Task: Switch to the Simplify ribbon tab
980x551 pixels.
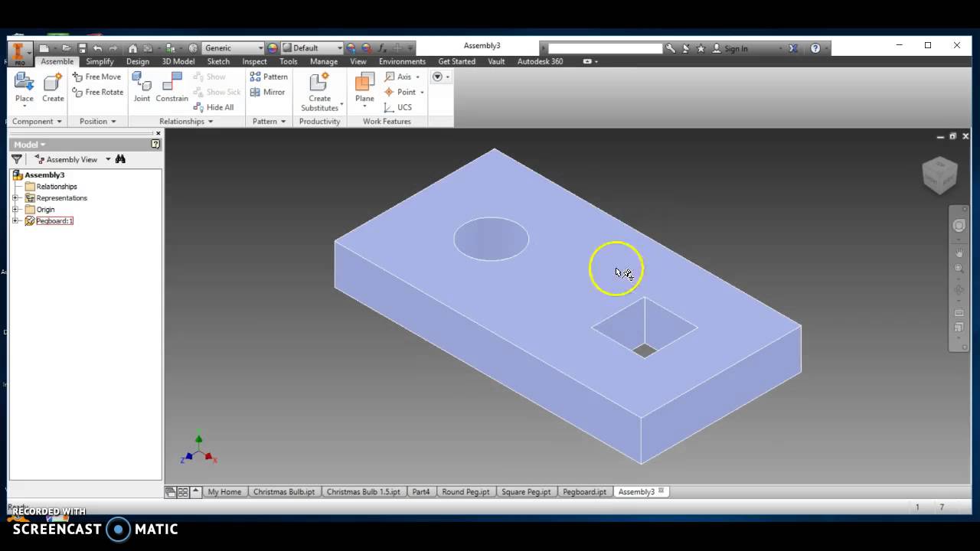Action: (100, 61)
